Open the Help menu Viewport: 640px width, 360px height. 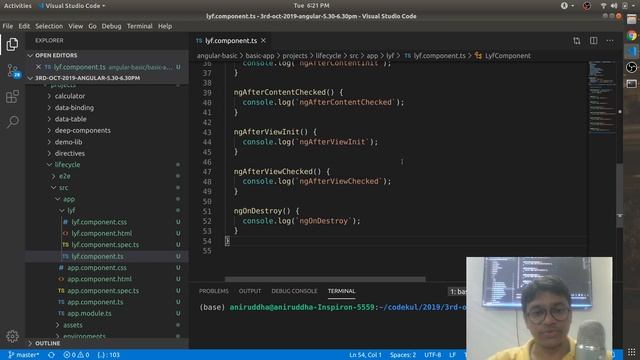[165, 26]
